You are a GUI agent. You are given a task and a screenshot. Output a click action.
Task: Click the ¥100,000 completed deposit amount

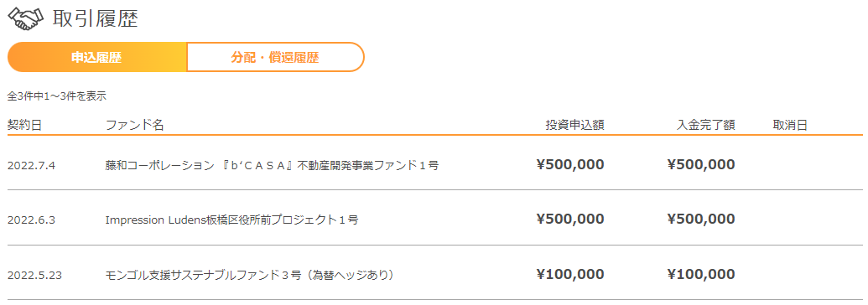[x=701, y=274]
